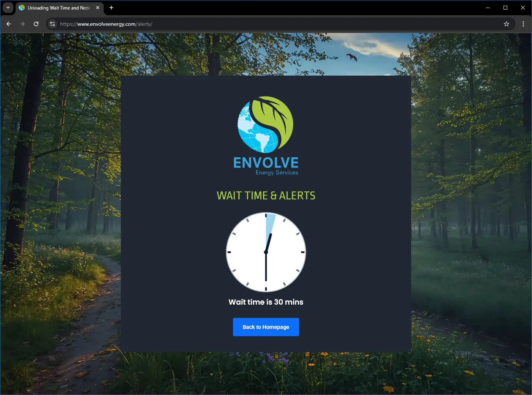This screenshot has height=395, width=532.
Task: Open the tab search dropdown arrow
Action: (x=8, y=8)
